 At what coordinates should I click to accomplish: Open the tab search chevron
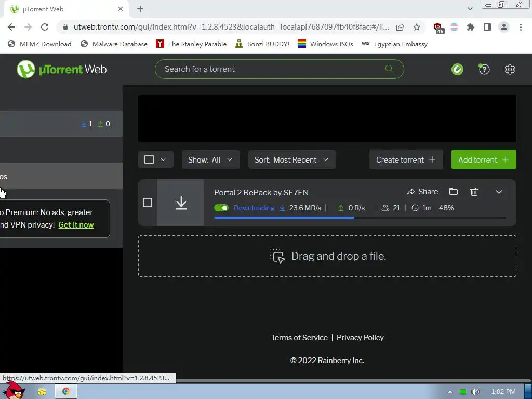[x=470, y=9]
